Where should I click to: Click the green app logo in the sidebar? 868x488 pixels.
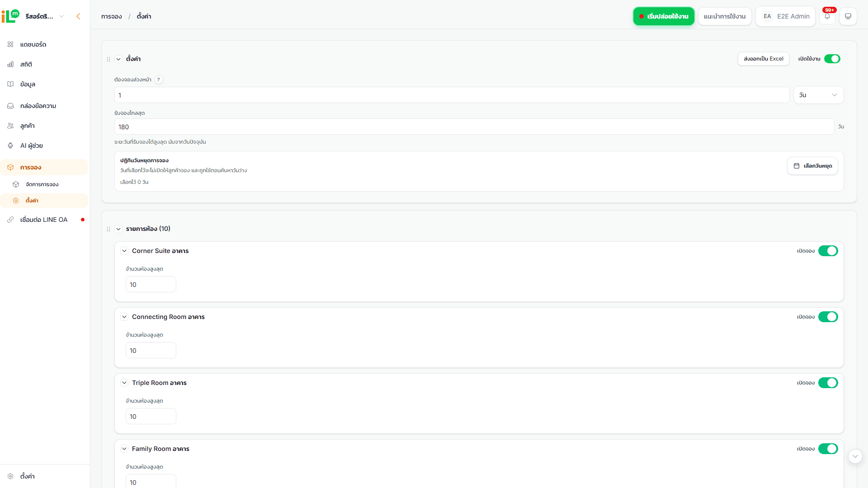pos(10,16)
